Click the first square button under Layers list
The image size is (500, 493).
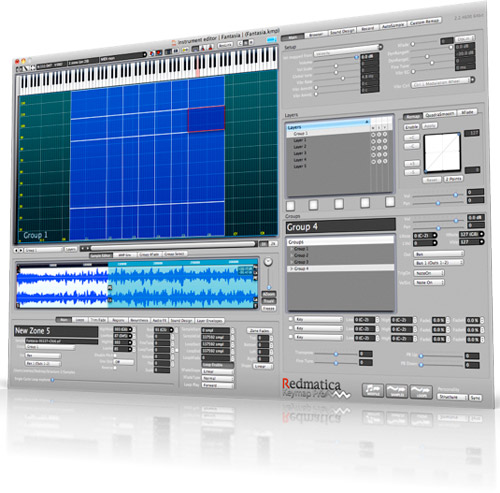[291, 205]
